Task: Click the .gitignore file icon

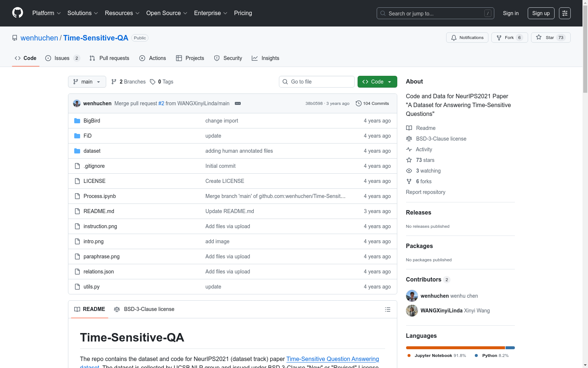Action: [x=77, y=166]
